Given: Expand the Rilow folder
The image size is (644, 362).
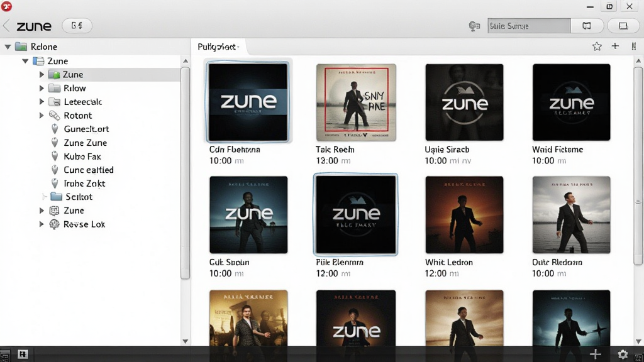Looking at the screenshot, I should 42,88.
